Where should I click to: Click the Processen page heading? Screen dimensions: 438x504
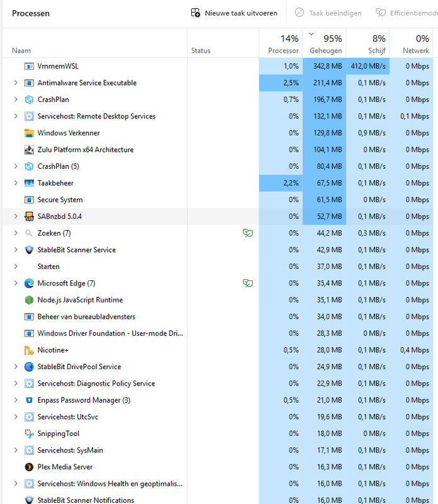[x=31, y=13]
